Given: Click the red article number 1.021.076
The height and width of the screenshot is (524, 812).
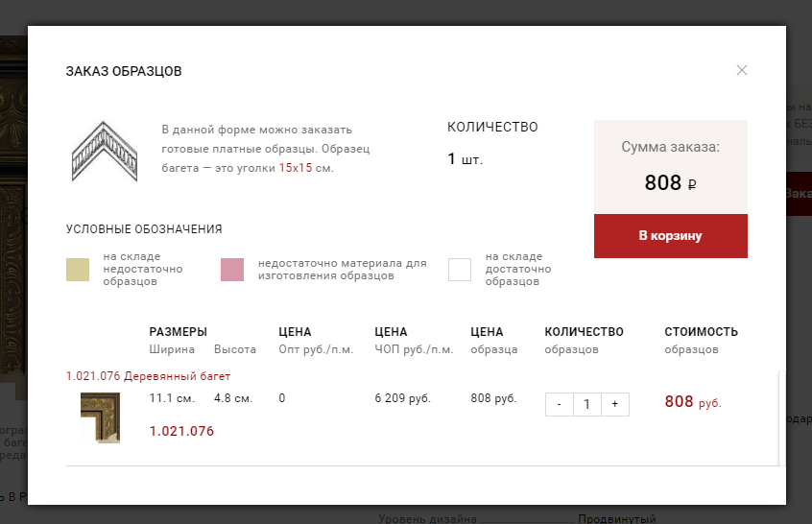Looking at the screenshot, I should pos(181,431).
